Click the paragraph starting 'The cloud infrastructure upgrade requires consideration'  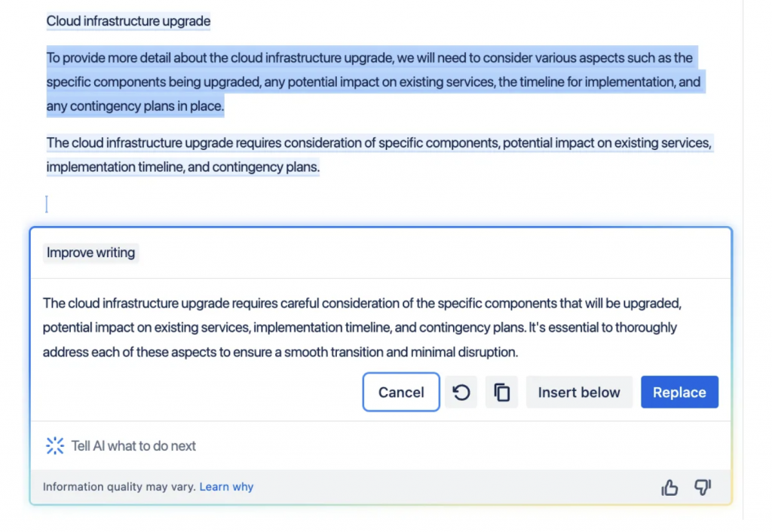click(379, 154)
